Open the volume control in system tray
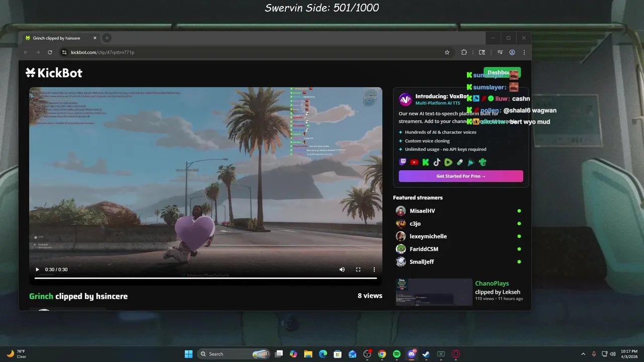The image size is (644, 362). point(614,354)
